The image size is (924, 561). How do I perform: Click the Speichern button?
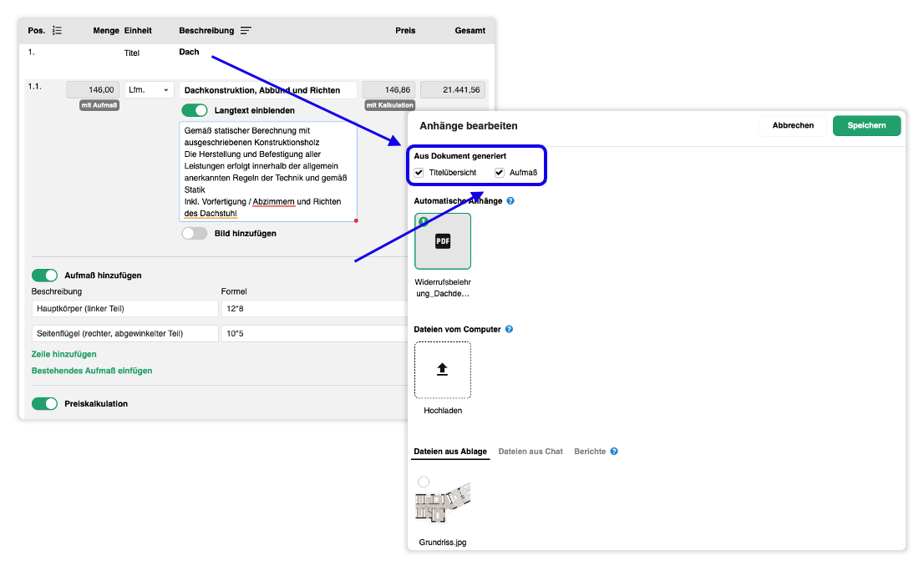coord(866,125)
